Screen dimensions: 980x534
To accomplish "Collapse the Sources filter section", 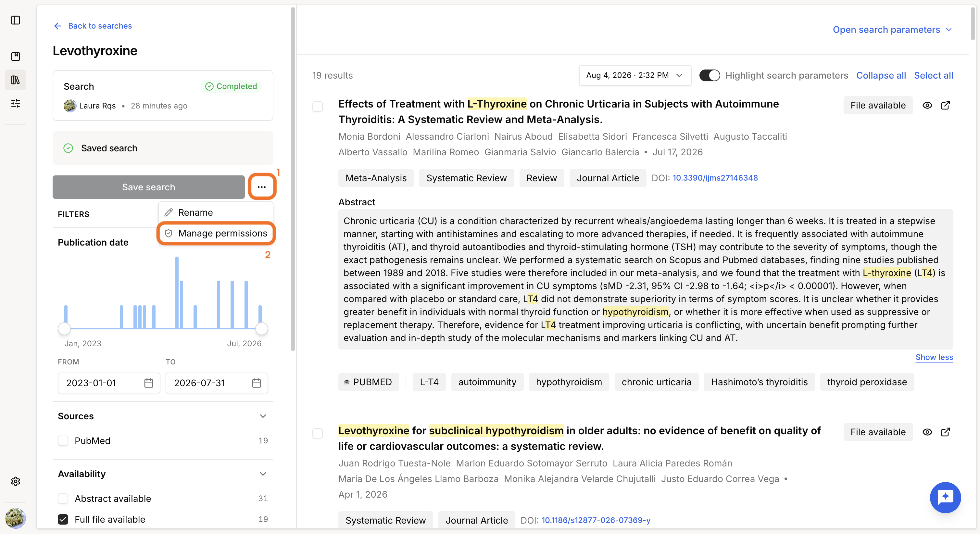I will [x=263, y=416].
